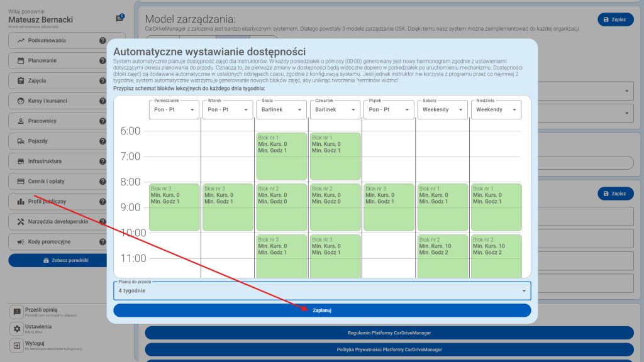Click the question mark beside Pracownicy
This screenshot has width=644, height=362.
click(x=103, y=121)
